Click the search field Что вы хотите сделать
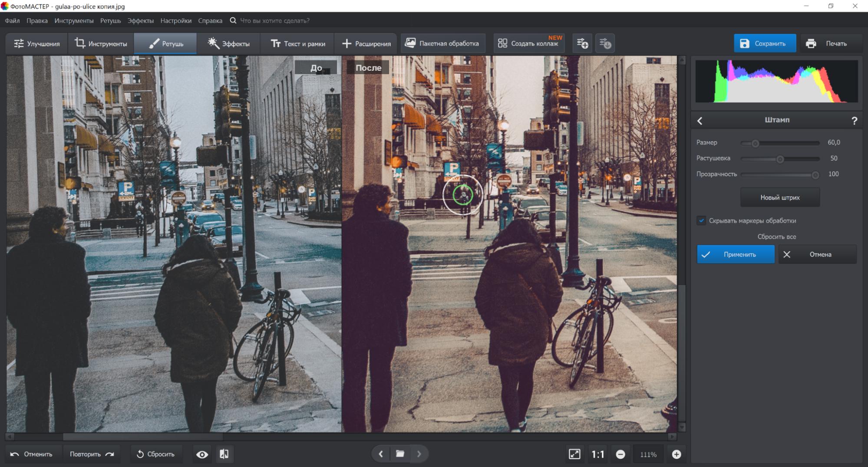868x467 pixels. tap(274, 20)
